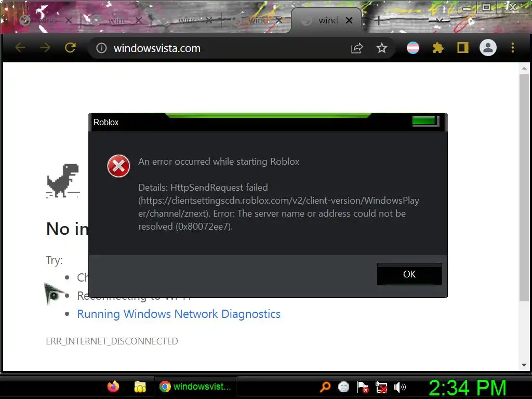Go forward with the browser forward arrow
Viewport: 532px width, 399px height.
click(45, 48)
